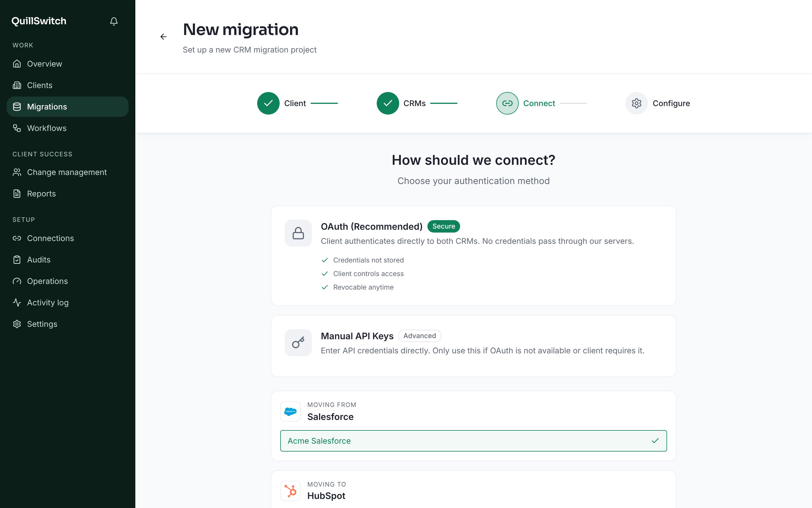This screenshot has width=812, height=508.
Task: Choose the OAuth (Recommended) option
Action: click(473, 256)
